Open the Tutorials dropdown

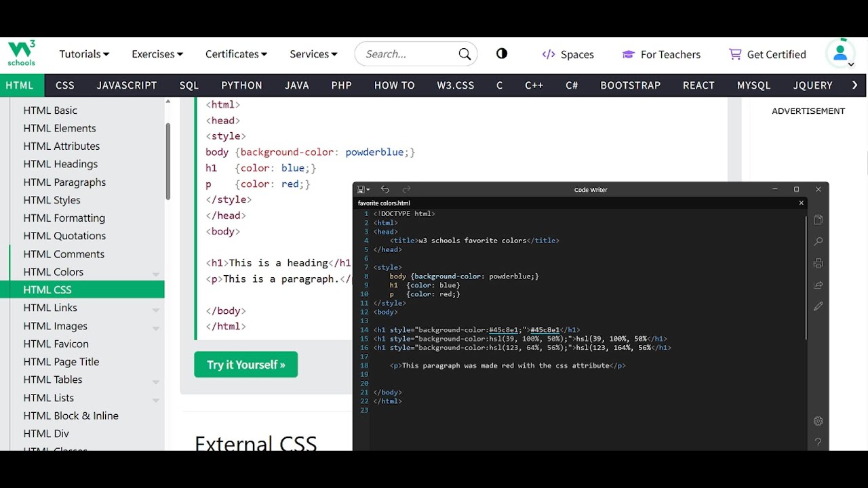[x=84, y=54]
